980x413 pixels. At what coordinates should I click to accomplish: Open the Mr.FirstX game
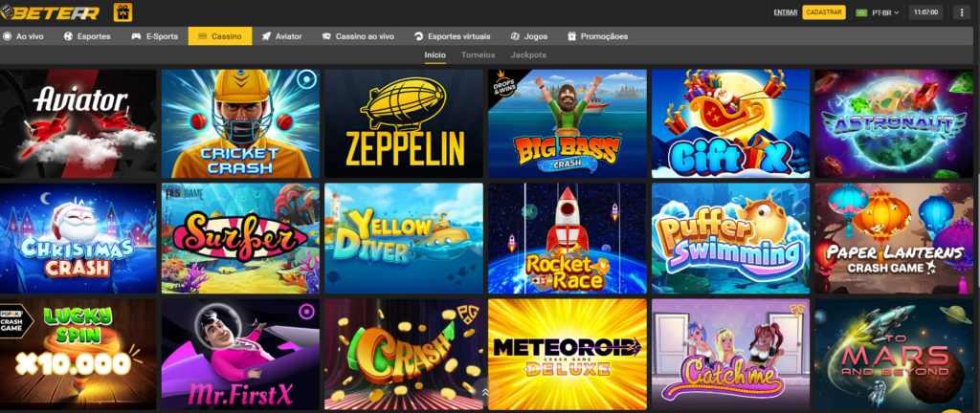point(240,354)
